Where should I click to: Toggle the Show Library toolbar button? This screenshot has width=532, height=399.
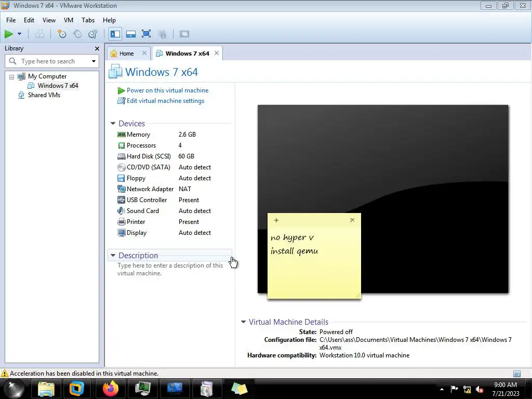[115, 34]
